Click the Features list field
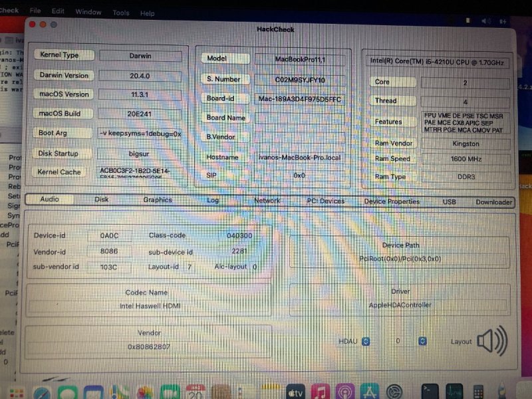This screenshot has width=532, height=399. click(x=465, y=123)
